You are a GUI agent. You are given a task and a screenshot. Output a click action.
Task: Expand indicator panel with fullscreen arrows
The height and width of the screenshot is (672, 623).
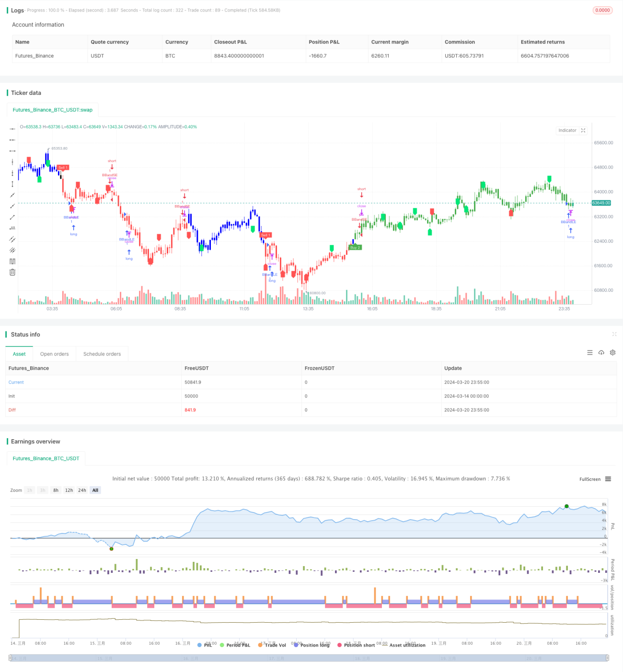click(583, 130)
